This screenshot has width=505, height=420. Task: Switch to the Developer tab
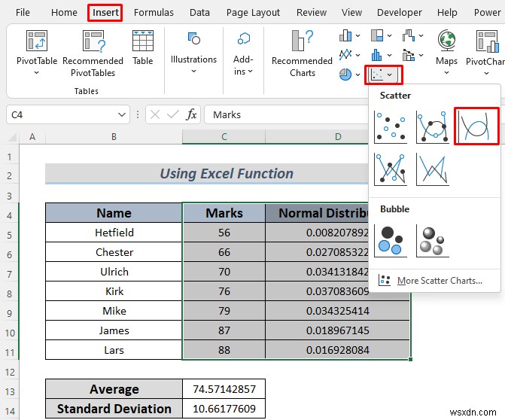[400, 13]
